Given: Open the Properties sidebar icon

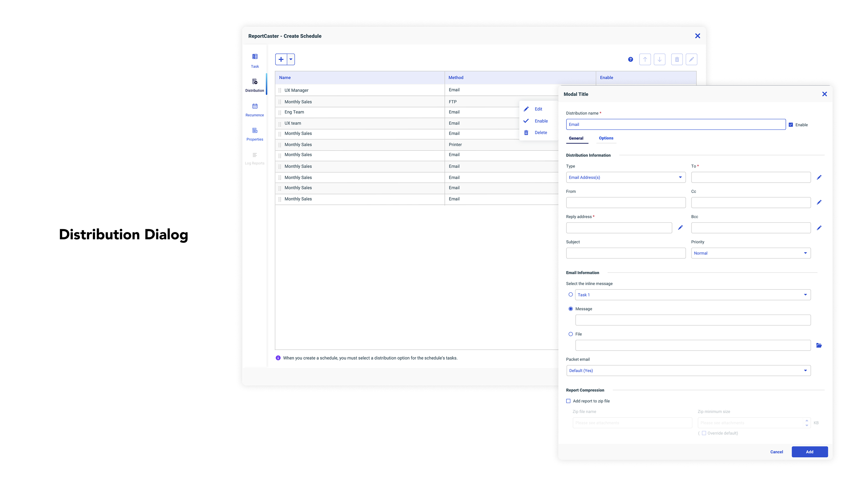Looking at the screenshot, I should click(x=255, y=134).
